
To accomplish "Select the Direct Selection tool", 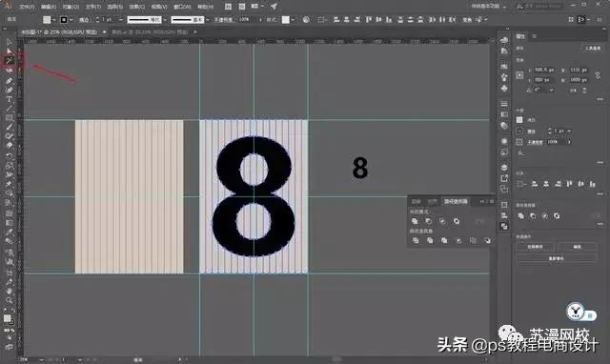I will [x=10, y=51].
